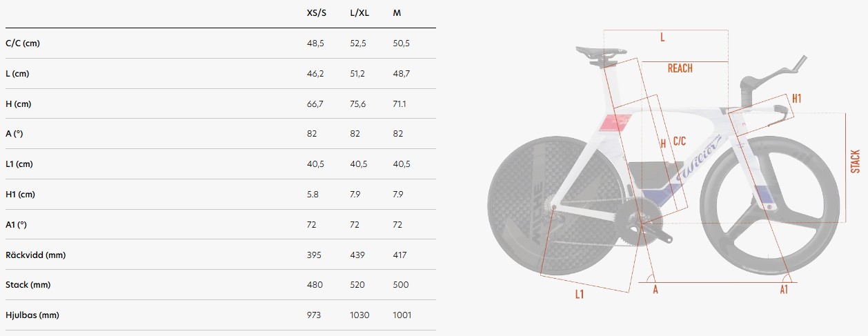This screenshot has width=868, height=336.
Task: Select the C/C (cm) row label
Action: (x=23, y=43)
